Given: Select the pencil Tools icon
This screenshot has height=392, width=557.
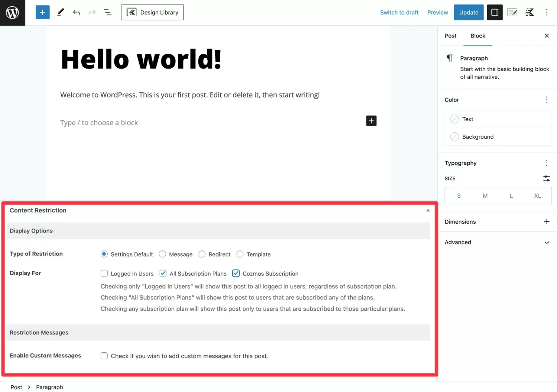Looking at the screenshot, I should (x=61, y=13).
